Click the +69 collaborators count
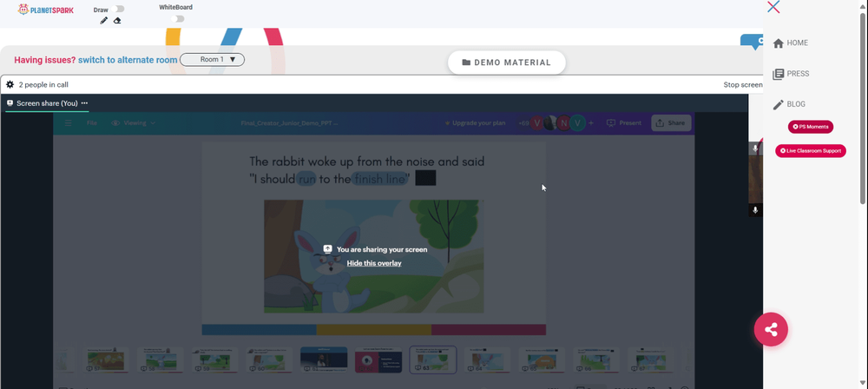868x389 pixels. [523, 123]
